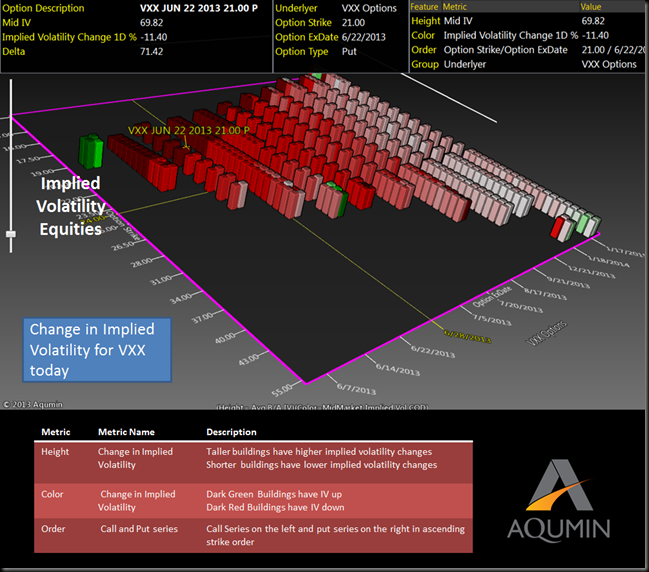Click the 43.00 strike axis label
The image size is (649, 572).
248,360
